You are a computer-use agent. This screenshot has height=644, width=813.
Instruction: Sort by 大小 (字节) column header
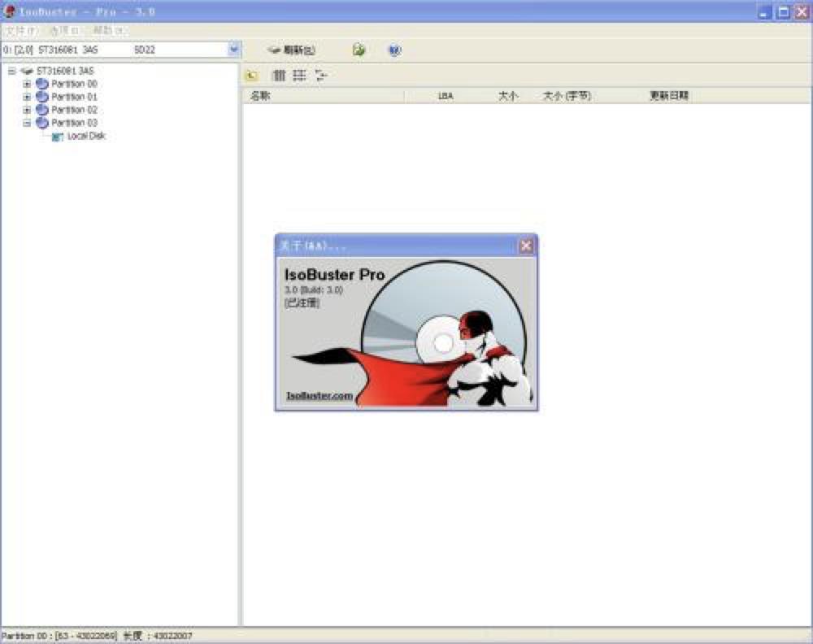(x=567, y=96)
